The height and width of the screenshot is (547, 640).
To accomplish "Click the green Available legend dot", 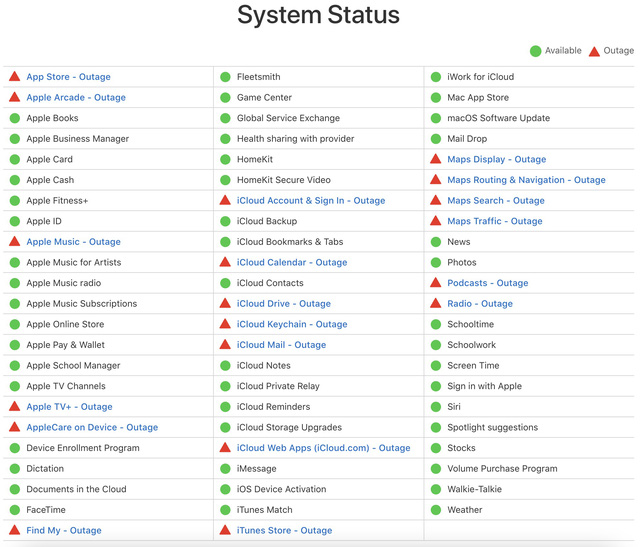I will coord(536,51).
